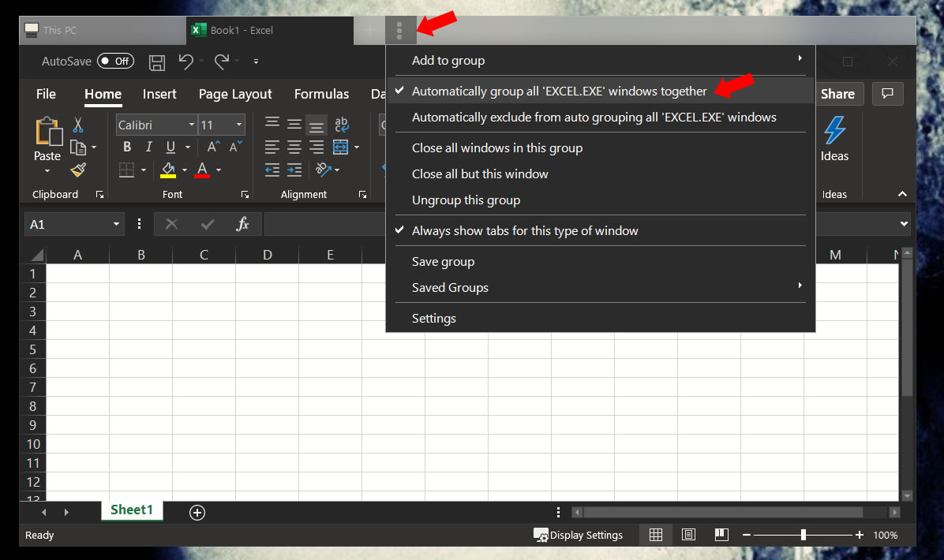Expand the Name Box A1 dropdown
Viewport: 944px width, 560px height.
[x=116, y=224]
